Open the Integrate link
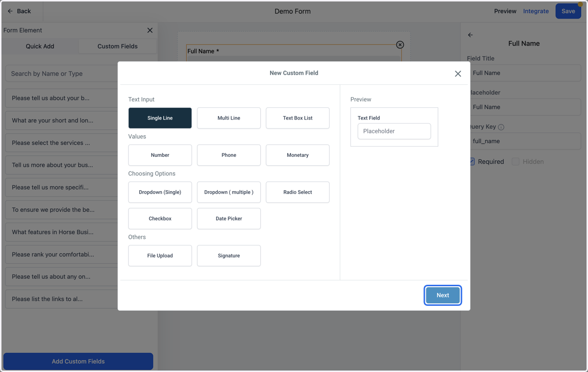This screenshot has height=372, width=588. (536, 11)
